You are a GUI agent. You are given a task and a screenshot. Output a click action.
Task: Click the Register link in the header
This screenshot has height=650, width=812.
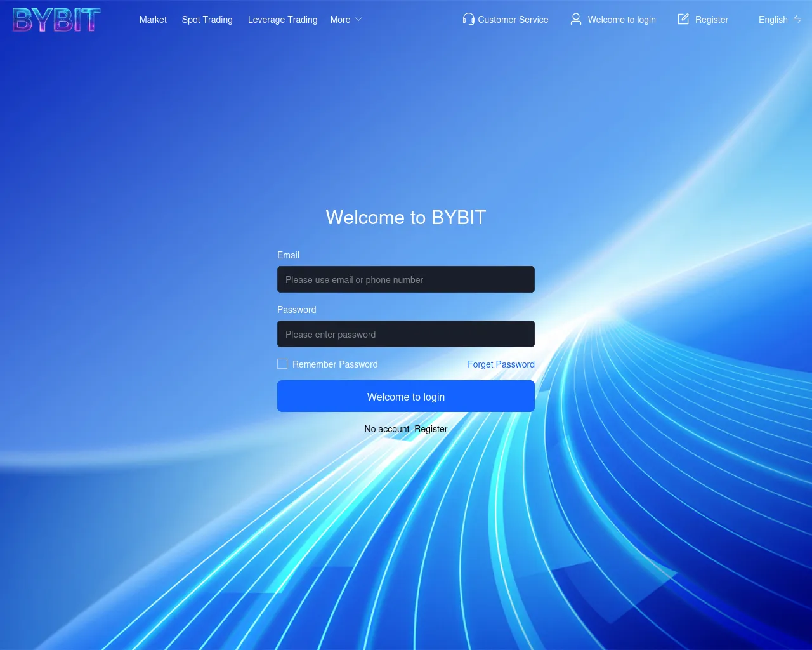pos(712,20)
